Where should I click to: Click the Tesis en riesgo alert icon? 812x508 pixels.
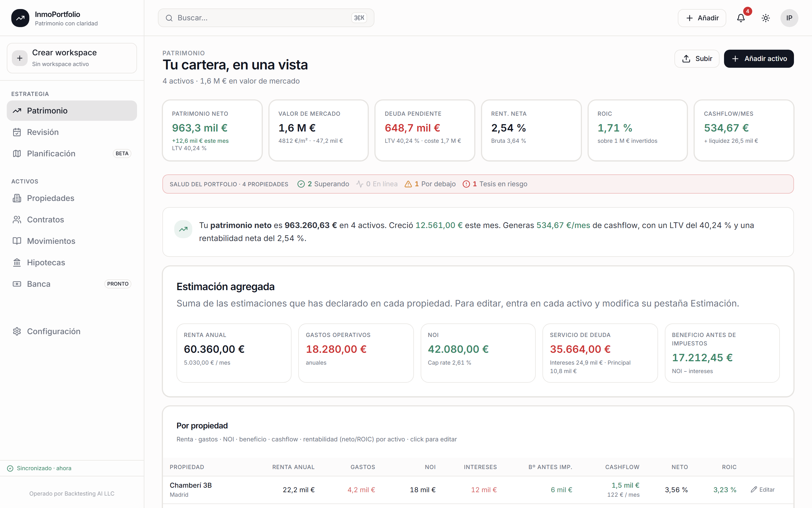click(x=466, y=184)
